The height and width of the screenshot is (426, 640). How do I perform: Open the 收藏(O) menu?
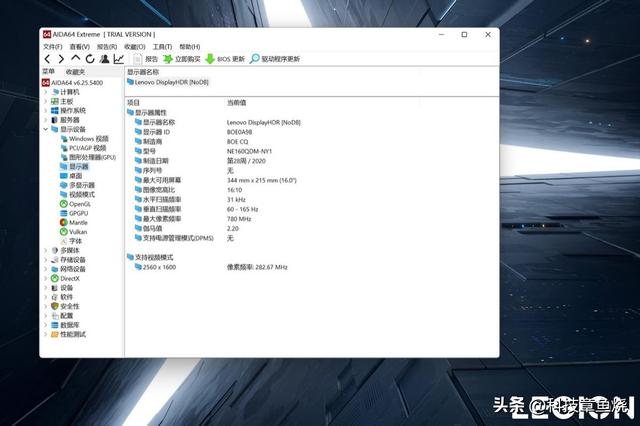[135, 47]
